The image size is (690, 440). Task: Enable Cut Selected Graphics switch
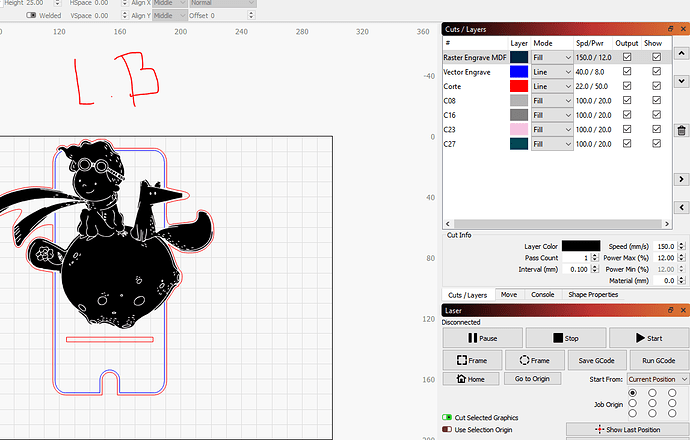[447, 417]
